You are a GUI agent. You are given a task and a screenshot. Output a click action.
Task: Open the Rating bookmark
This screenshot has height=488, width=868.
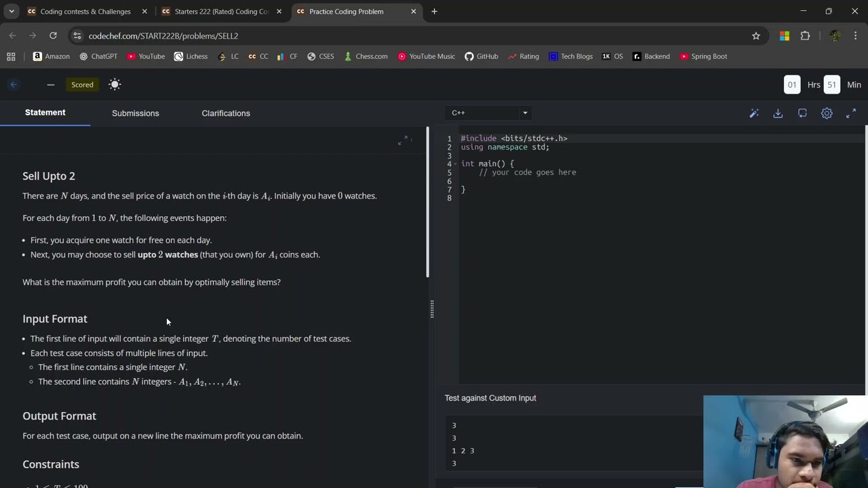[x=523, y=56]
